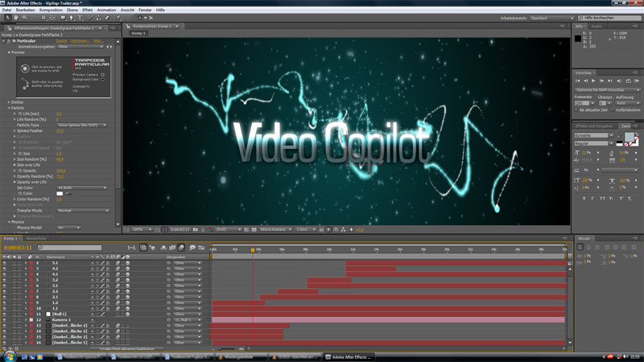The height and width of the screenshot is (362, 644).
Task: Switch to Effekte und Vorgaben tab
Action: (x=594, y=126)
